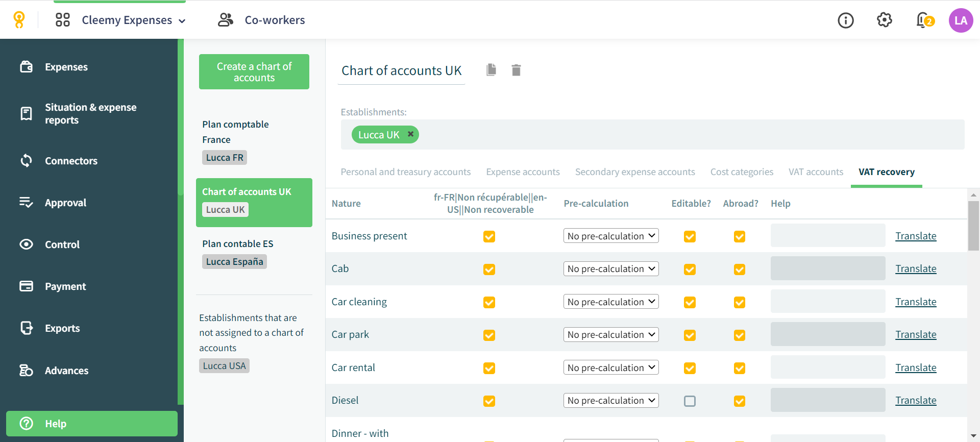Switch to Secondary expense accounts tab

point(635,172)
